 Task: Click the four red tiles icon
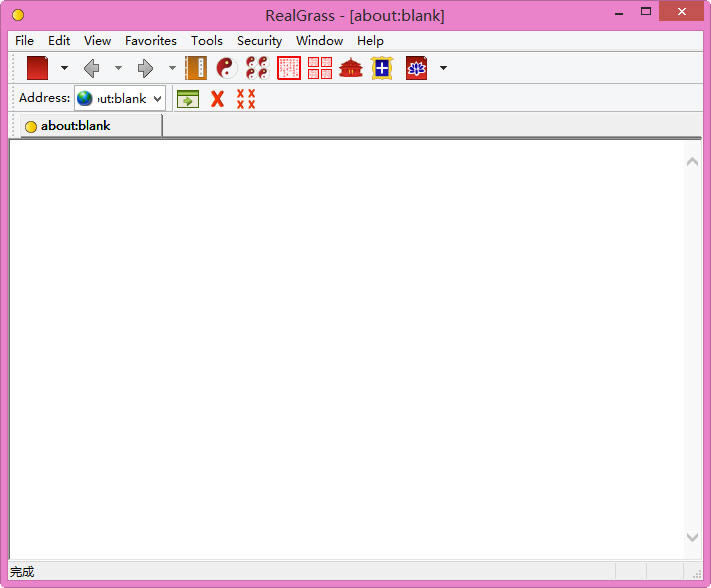tap(320, 68)
